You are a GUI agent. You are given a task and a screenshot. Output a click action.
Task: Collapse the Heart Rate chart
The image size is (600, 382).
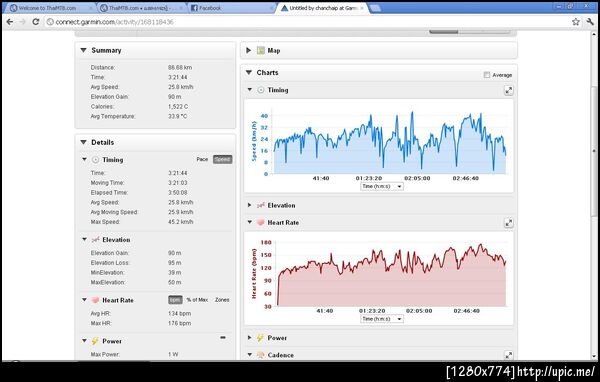(x=250, y=222)
